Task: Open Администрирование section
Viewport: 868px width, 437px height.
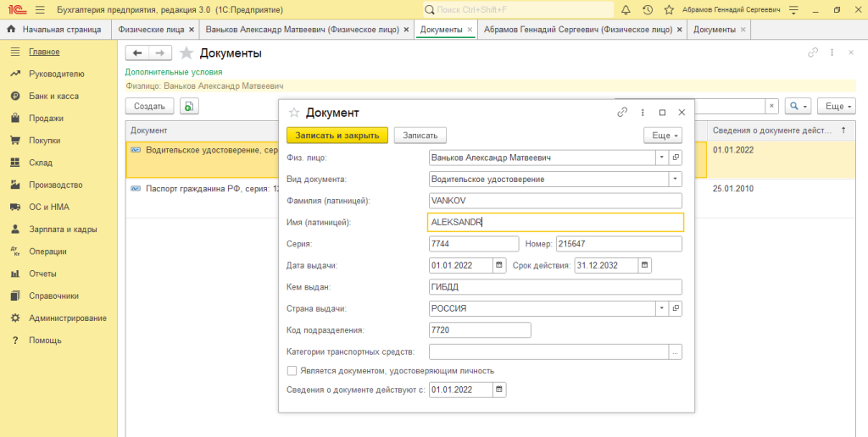Action: 68,318
